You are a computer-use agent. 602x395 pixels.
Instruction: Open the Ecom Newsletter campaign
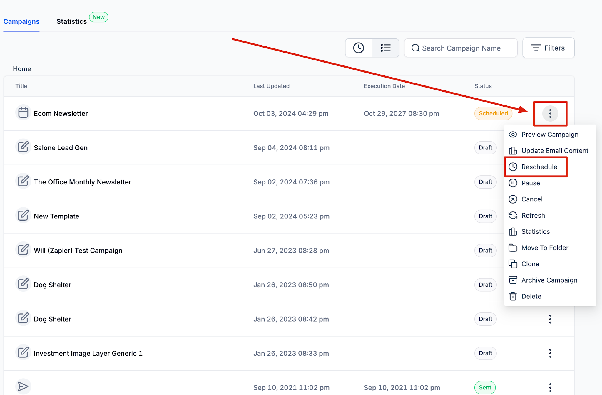(x=61, y=114)
